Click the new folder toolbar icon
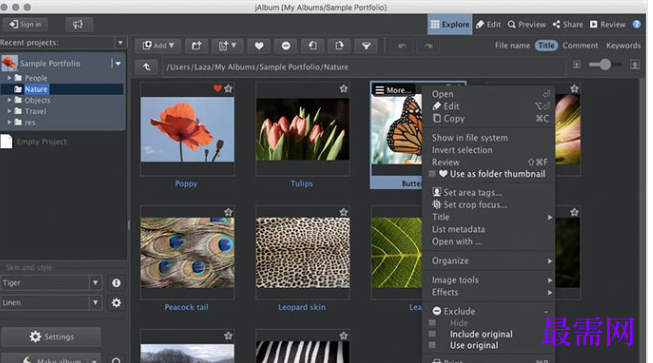653x363 pixels. (197, 45)
